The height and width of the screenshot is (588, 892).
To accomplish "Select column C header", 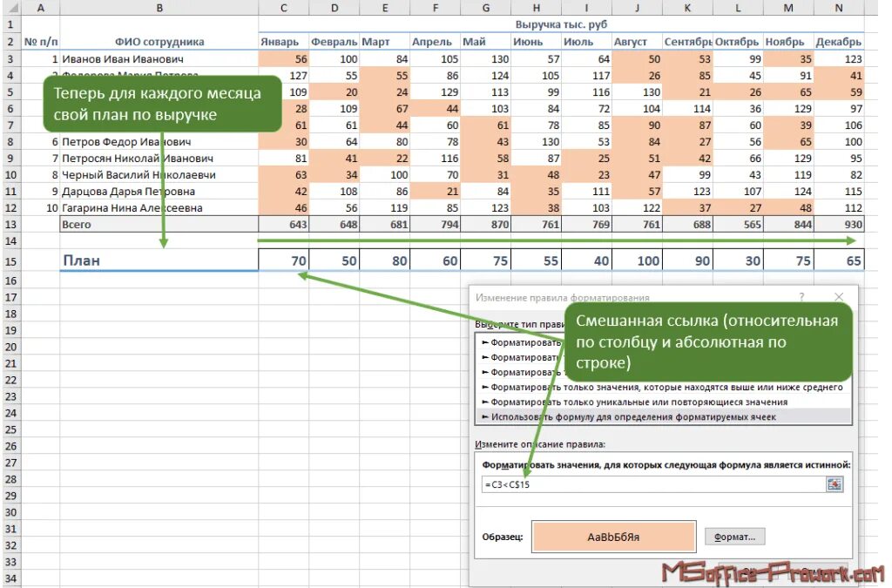I will [283, 8].
